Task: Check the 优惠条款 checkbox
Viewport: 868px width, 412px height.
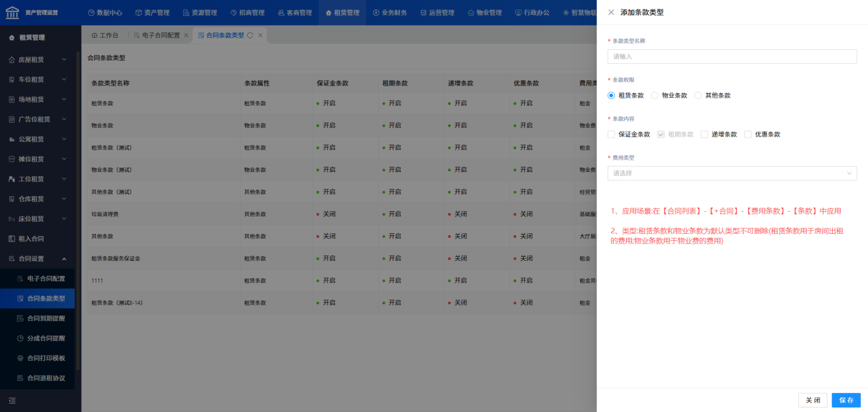Action: (748, 134)
